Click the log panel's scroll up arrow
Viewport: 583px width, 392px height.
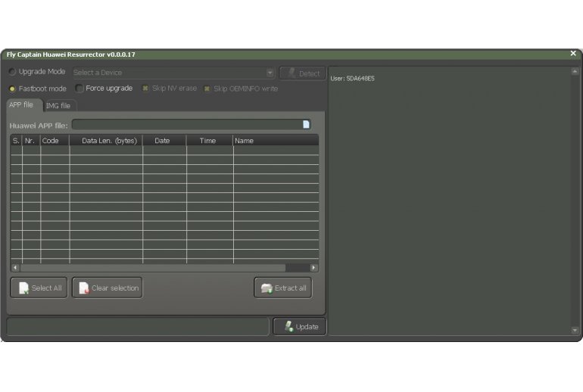pyautogui.click(x=575, y=71)
